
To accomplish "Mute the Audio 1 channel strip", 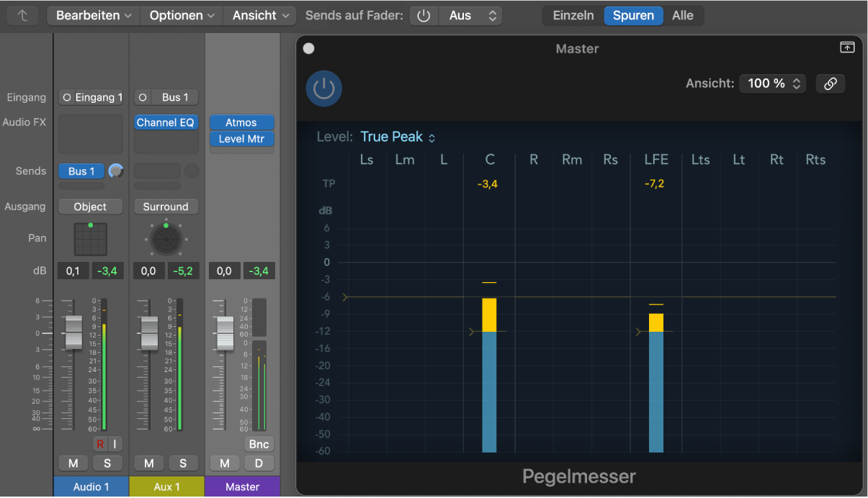I will [73, 463].
